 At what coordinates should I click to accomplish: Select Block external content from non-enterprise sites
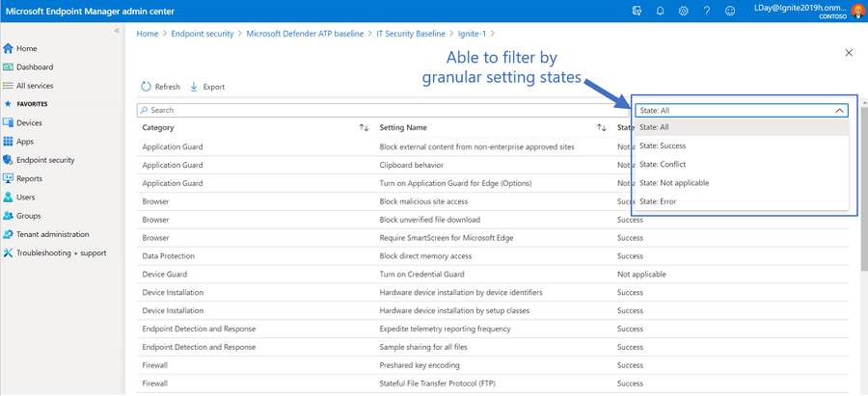(x=493, y=146)
